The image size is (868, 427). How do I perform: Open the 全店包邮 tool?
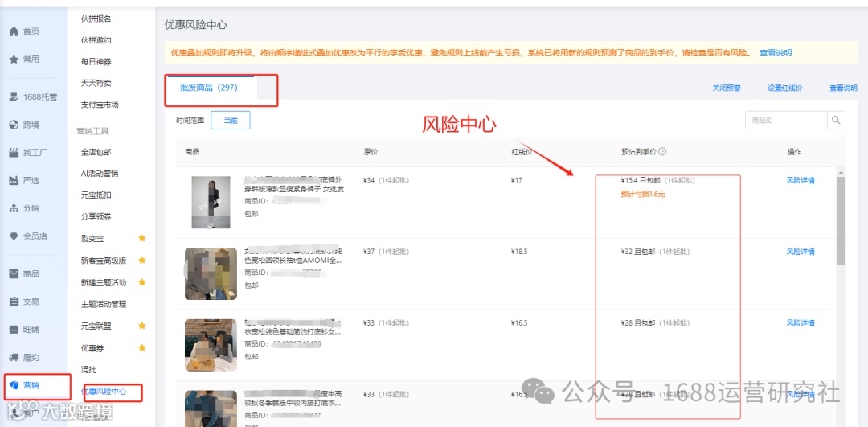click(96, 152)
